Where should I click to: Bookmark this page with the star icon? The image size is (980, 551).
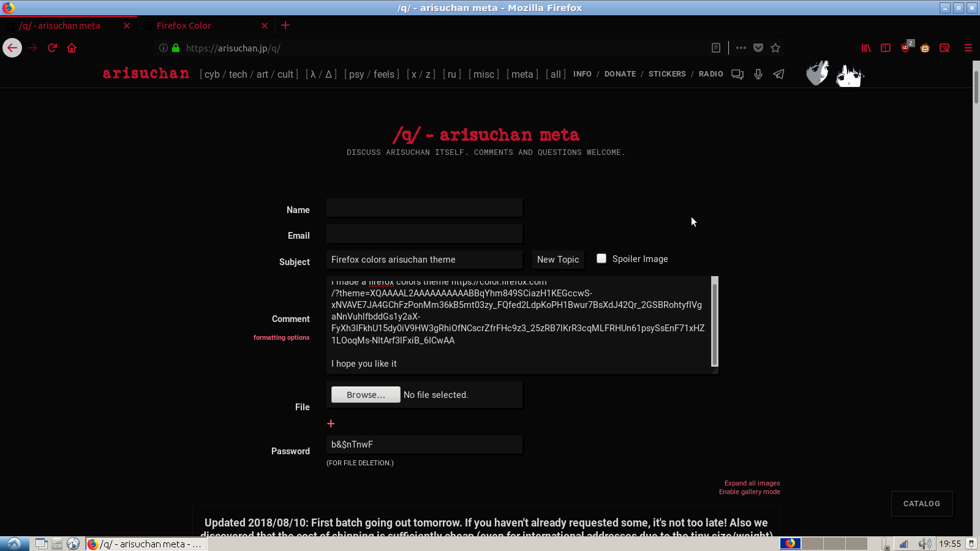point(775,48)
